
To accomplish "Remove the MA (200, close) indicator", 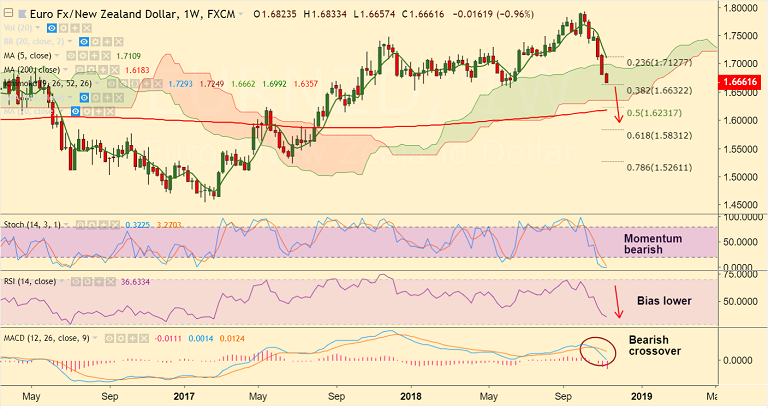I will point(115,70).
